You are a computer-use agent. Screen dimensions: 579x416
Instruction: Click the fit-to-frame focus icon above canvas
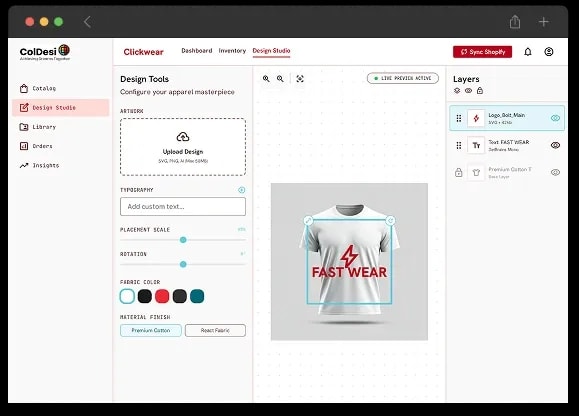coord(300,79)
